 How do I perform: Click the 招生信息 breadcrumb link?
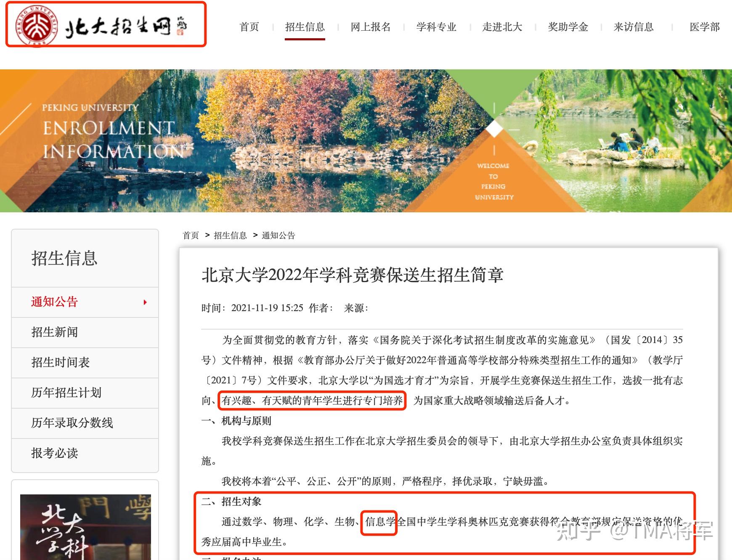point(230,235)
